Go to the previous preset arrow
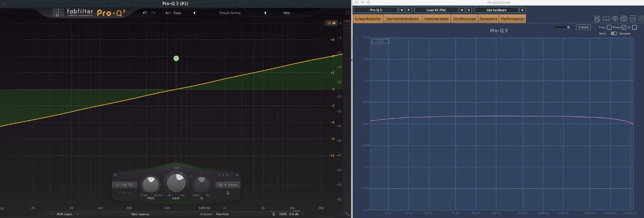Viewport: 644px width, 218px height. (194, 13)
